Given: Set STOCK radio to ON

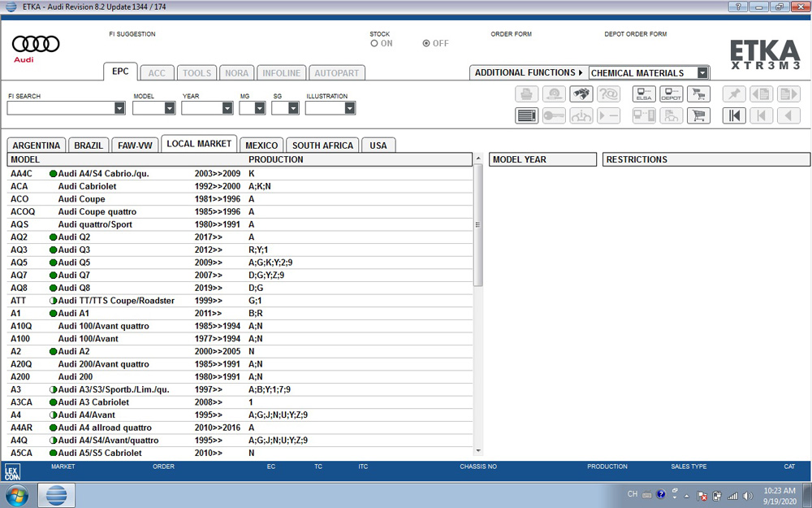Looking at the screenshot, I should click(x=374, y=44).
